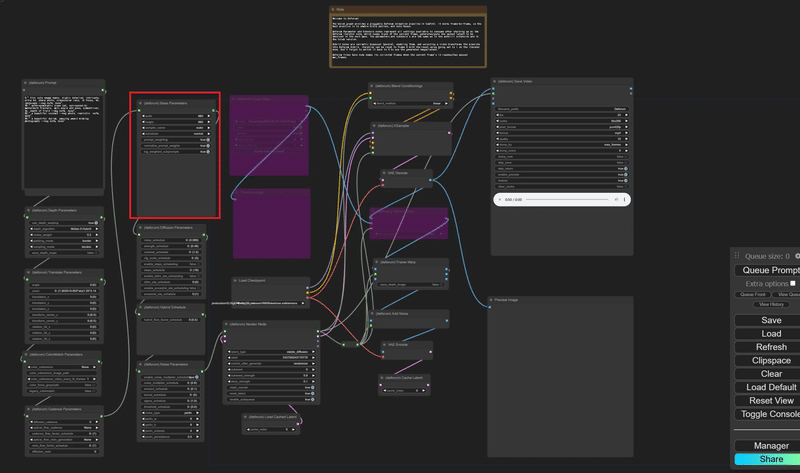Collapse the deforum Prompt node via title dot
The height and width of the screenshot is (473, 800).
click(x=25, y=83)
